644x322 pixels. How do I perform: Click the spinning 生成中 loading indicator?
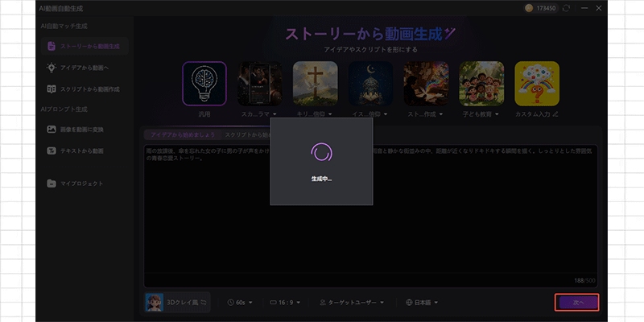[x=321, y=152]
